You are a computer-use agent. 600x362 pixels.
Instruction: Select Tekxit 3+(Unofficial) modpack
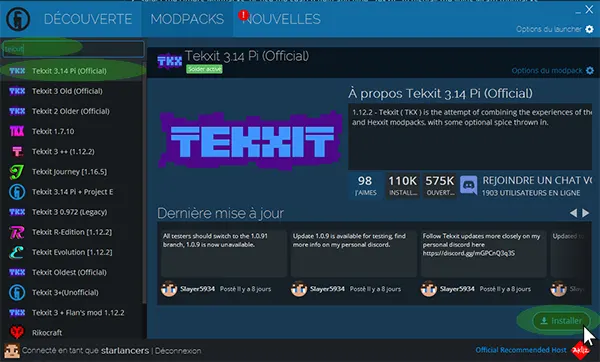point(72,292)
